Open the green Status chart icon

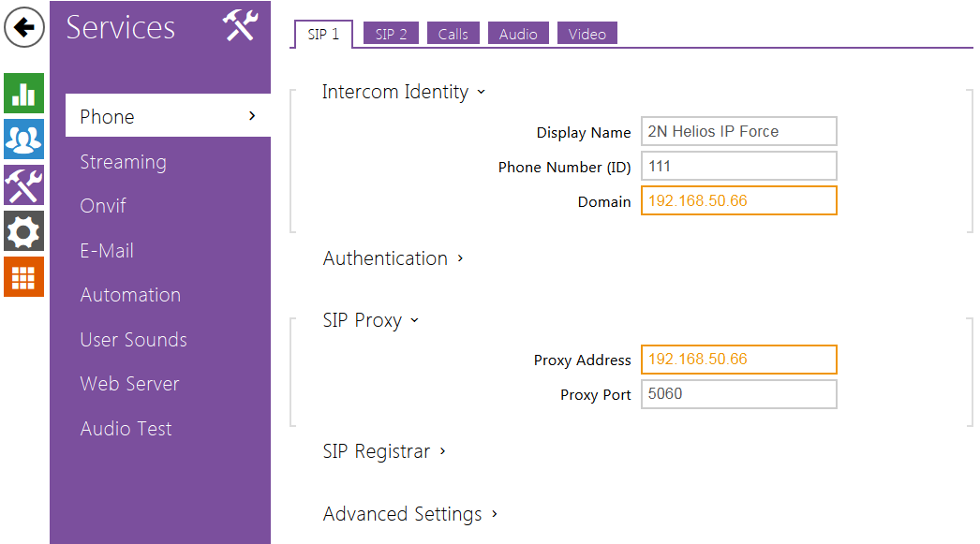point(23,94)
